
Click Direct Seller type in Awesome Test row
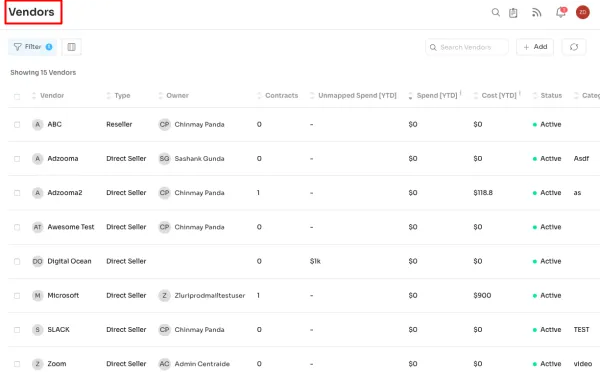[x=126, y=227]
